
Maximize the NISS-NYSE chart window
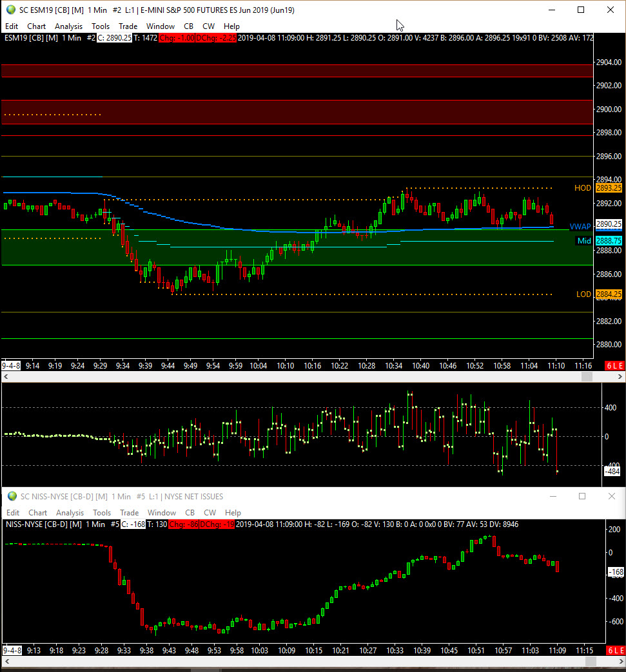(x=582, y=496)
